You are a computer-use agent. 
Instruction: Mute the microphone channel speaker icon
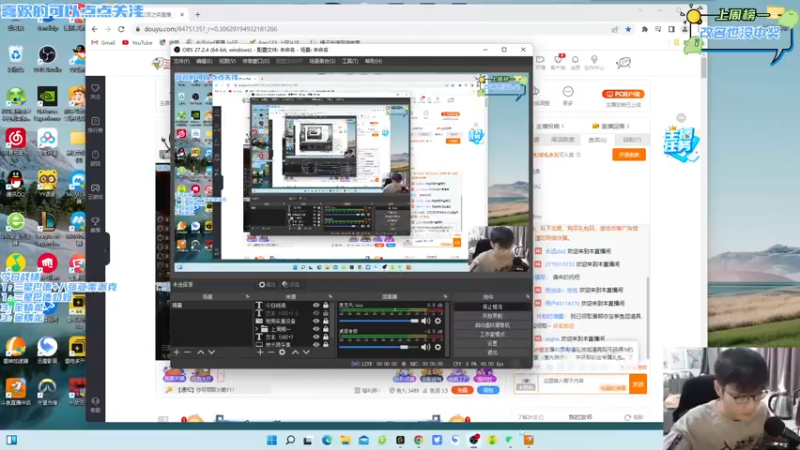(426, 321)
